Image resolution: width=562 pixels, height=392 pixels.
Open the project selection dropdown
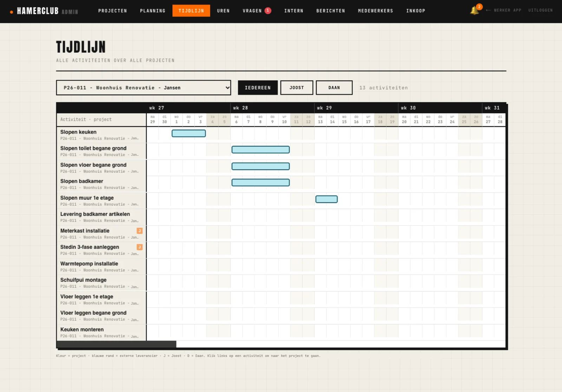click(x=143, y=88)
